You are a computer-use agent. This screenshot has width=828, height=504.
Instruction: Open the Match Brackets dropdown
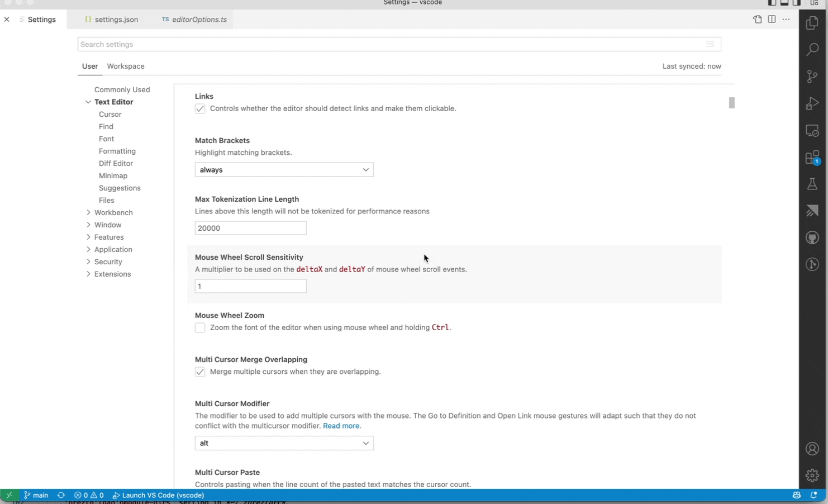(x=284, y=170)
